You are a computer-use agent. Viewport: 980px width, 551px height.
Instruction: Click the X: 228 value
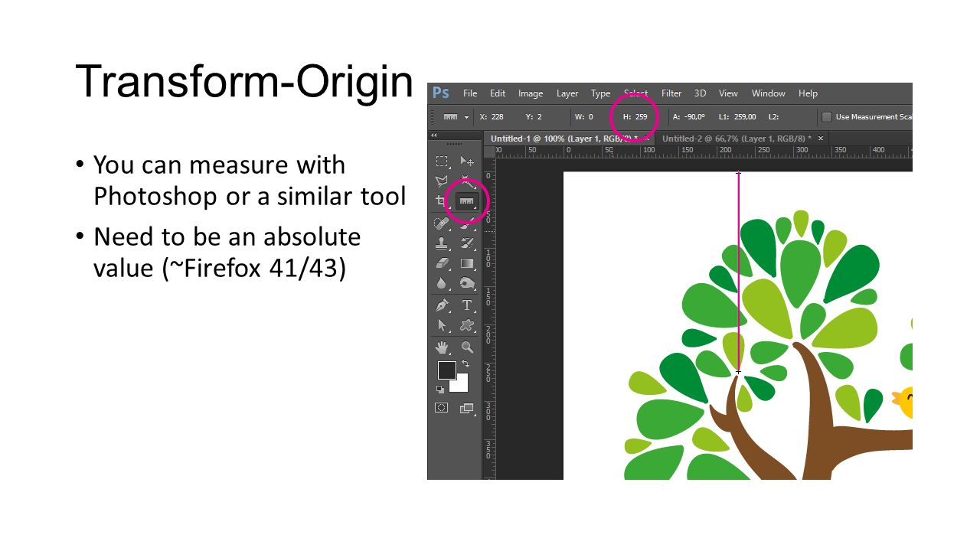492,117
